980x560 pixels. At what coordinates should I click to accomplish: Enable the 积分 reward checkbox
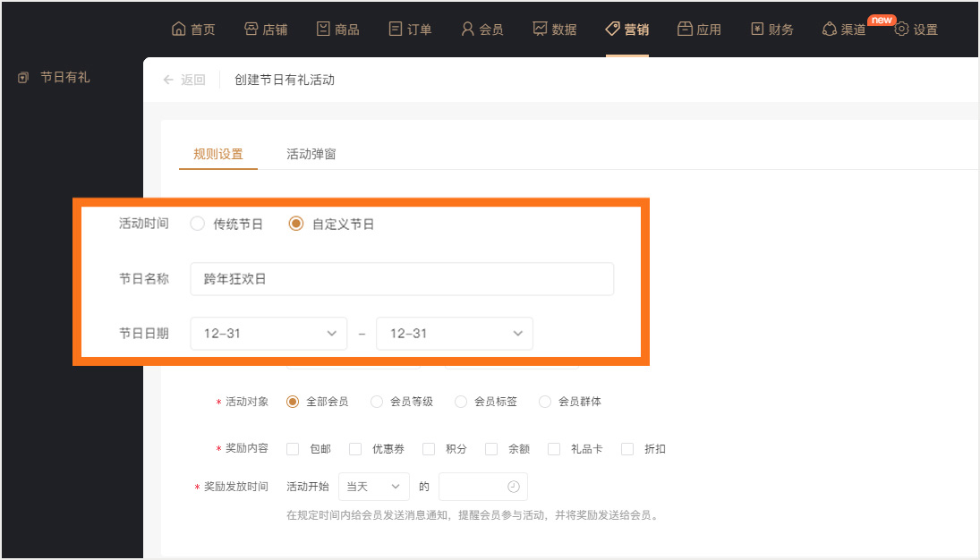429,449
